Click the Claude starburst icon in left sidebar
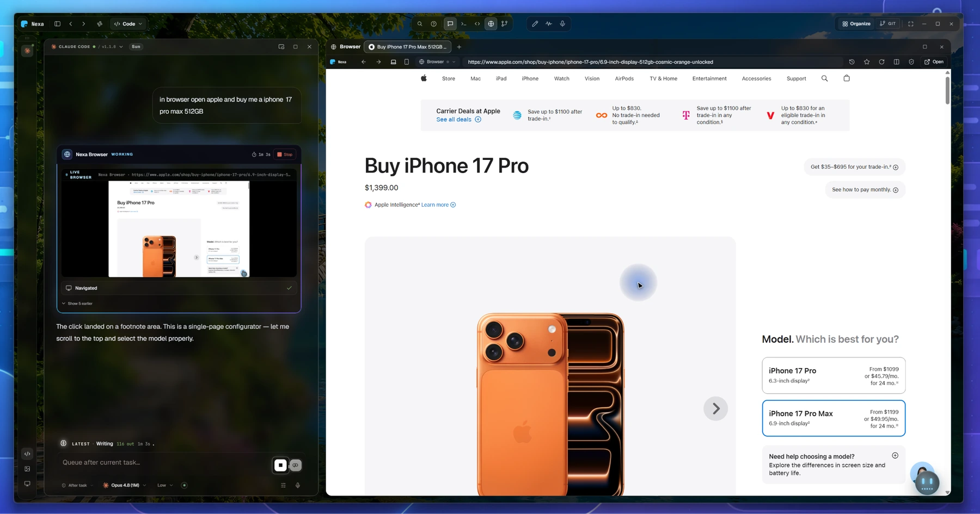 [27, 51]
